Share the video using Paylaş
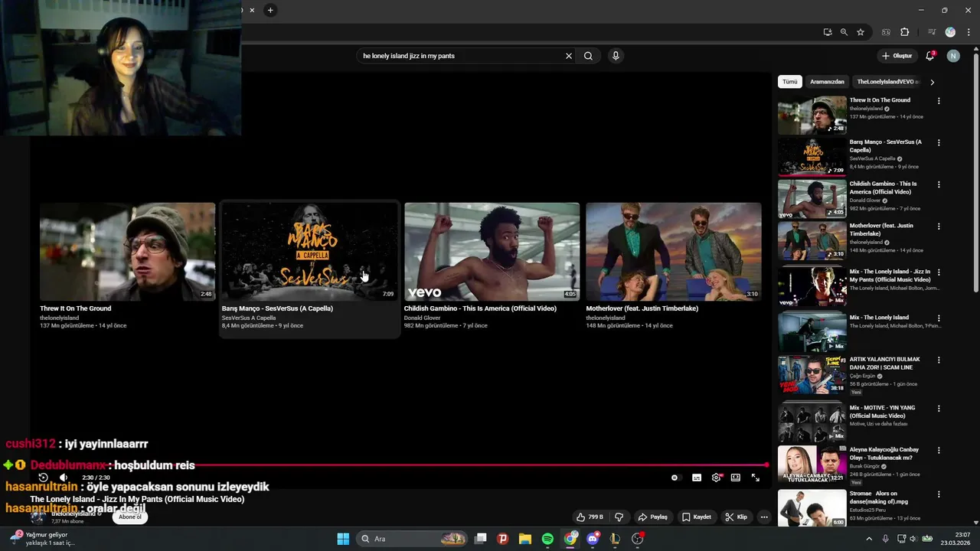 [653, 517]
